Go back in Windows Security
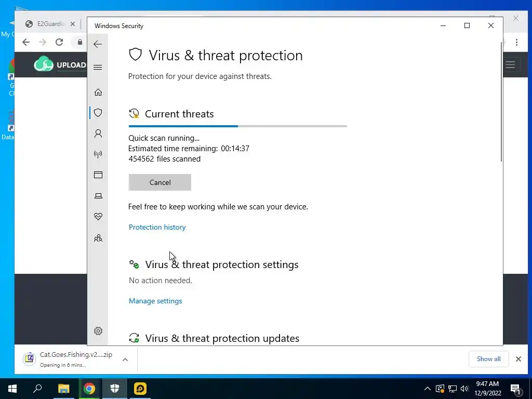 tap(98, 44)
